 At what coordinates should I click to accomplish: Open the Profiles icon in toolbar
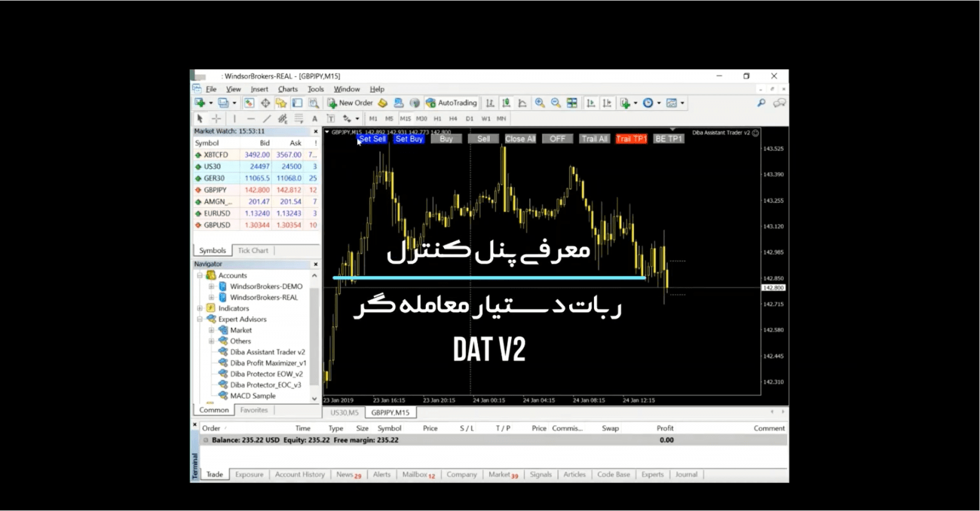[x=224, y=103]
